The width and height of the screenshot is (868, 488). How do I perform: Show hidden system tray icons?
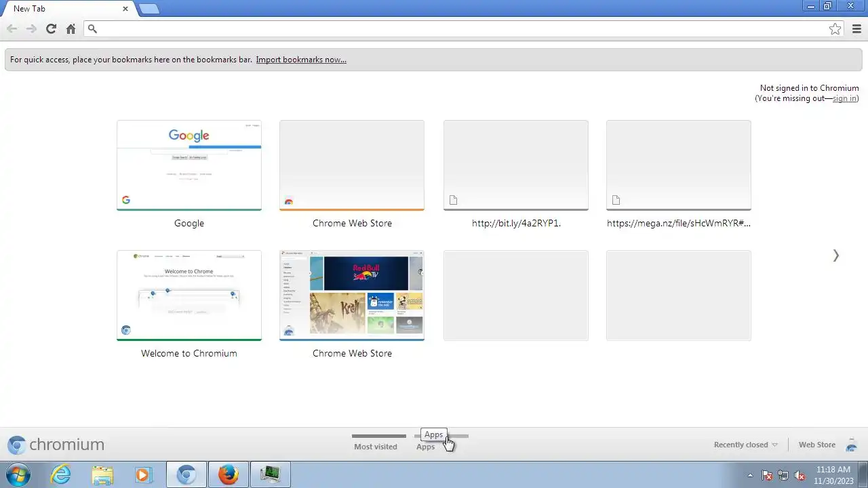(750, 475)
